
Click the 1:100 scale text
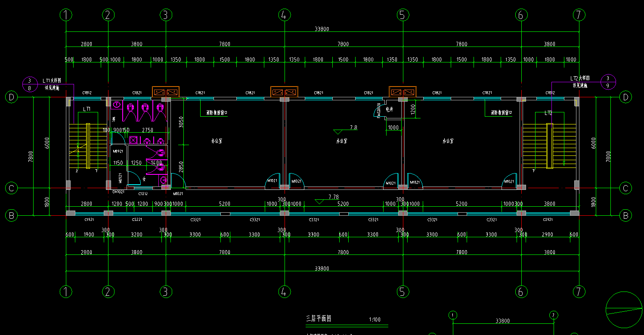[375, 320]
